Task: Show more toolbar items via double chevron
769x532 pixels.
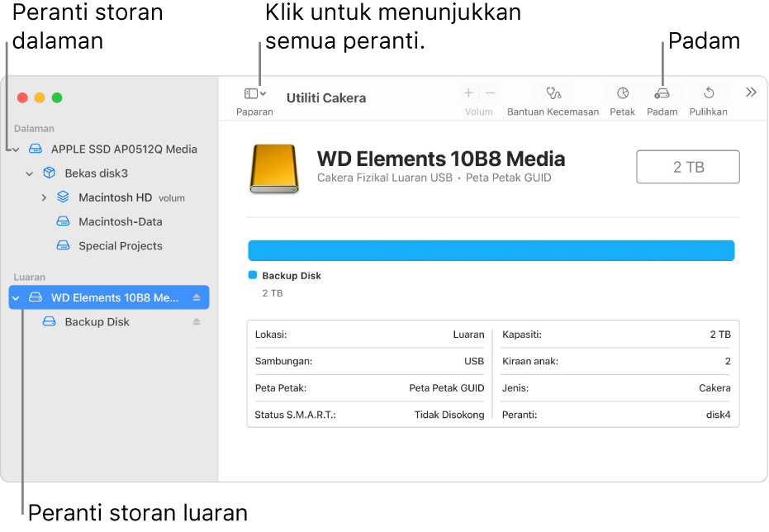Action: coord(751,93)
